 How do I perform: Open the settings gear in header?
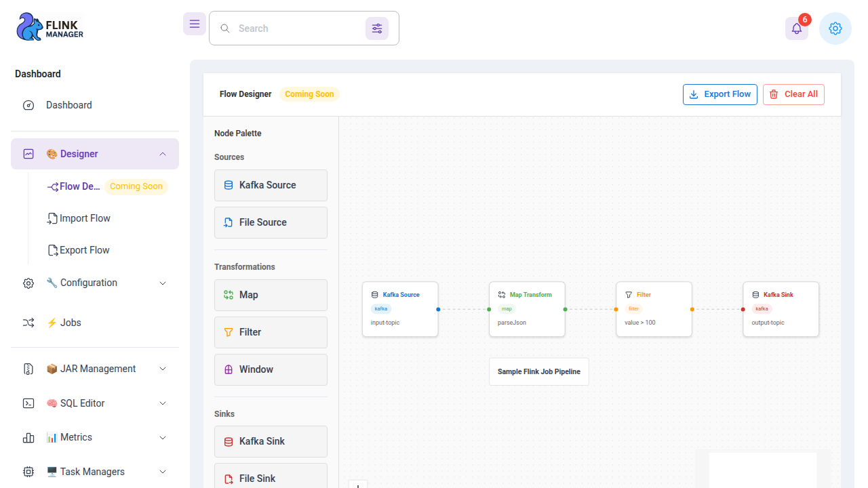tap(835, 28)
